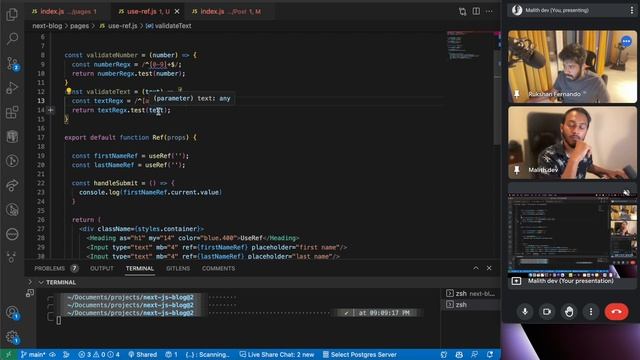The height and width of the screenshot is (360, 640).
Task: Click the Scanning status bar item
Action: (207, 354)
